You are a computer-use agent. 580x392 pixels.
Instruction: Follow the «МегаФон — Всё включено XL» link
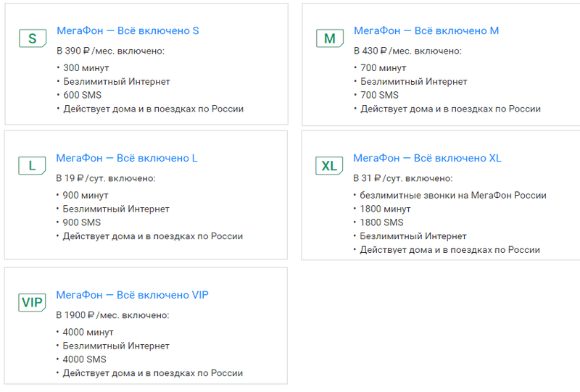(x=427, y=158)
